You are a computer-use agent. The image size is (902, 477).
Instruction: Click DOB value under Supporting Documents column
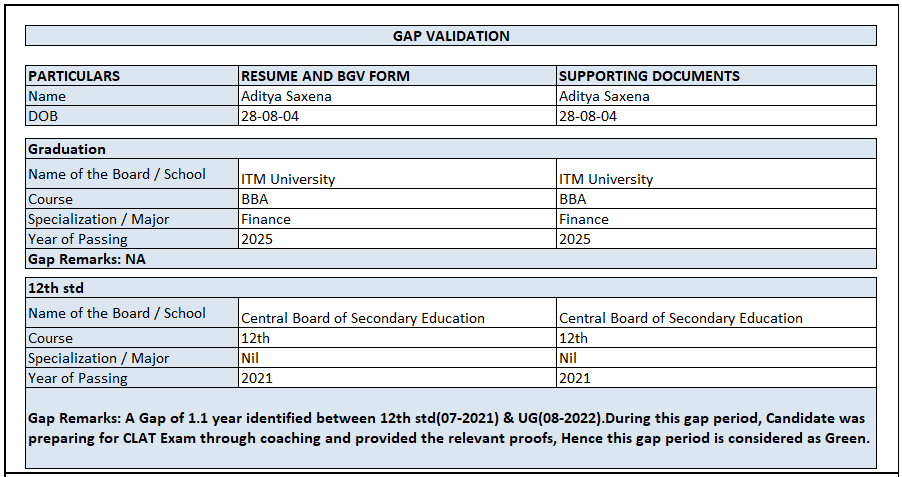(588, 116)
